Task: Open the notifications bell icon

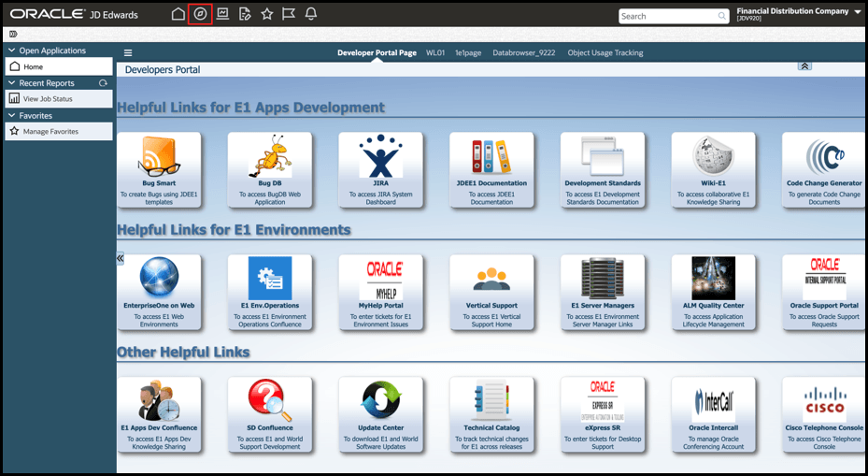Action: [311, 14]
